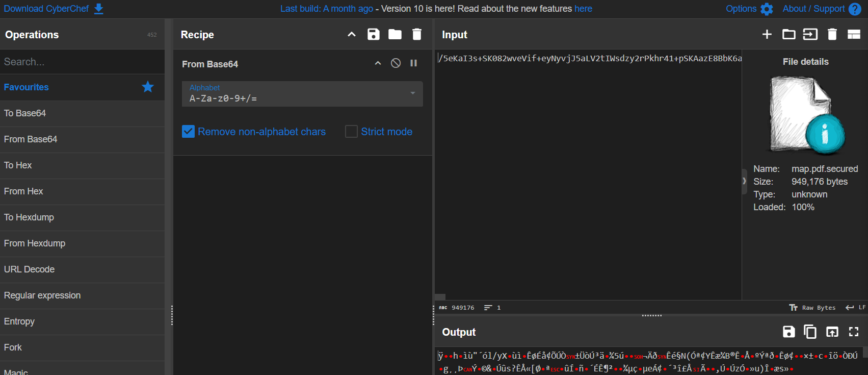Screen dimensions: 868x375
Task: Disable the From Base64 operation
Action: tap(396, 63)
